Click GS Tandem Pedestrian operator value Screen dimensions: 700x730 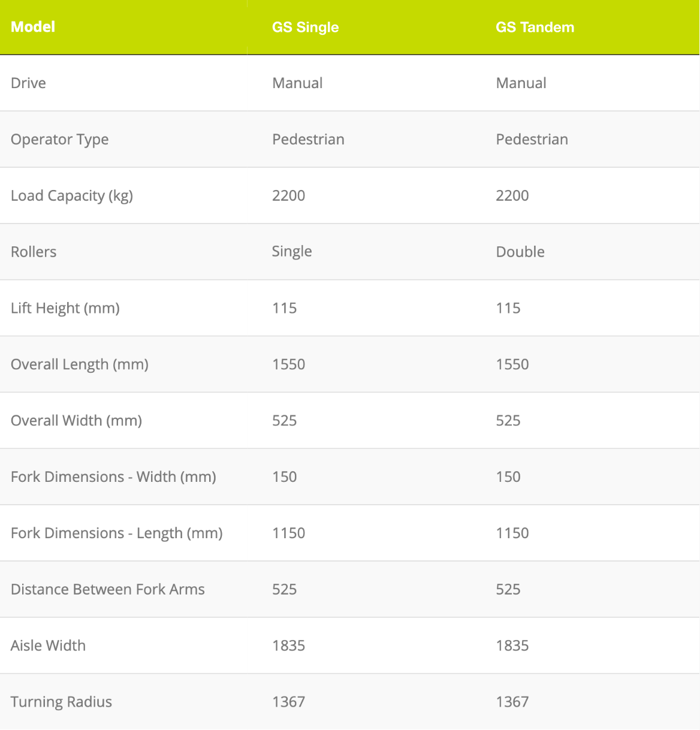[x=532, y=140]
